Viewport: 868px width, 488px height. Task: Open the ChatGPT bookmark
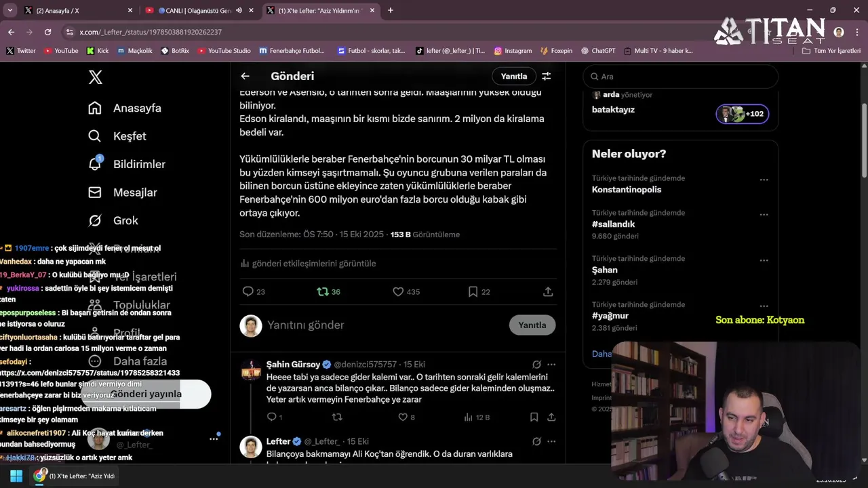point(597,51)
